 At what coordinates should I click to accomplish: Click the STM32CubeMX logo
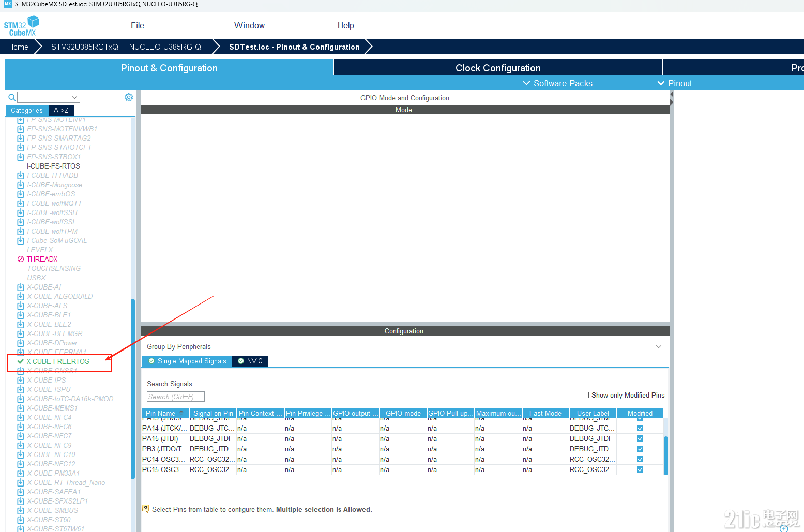tap(22, 26)
